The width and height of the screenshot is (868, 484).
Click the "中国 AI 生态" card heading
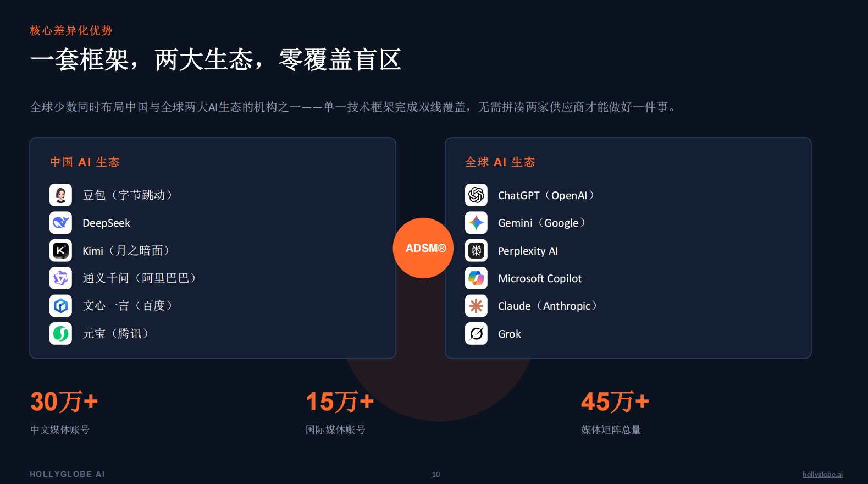coord(85,162)
